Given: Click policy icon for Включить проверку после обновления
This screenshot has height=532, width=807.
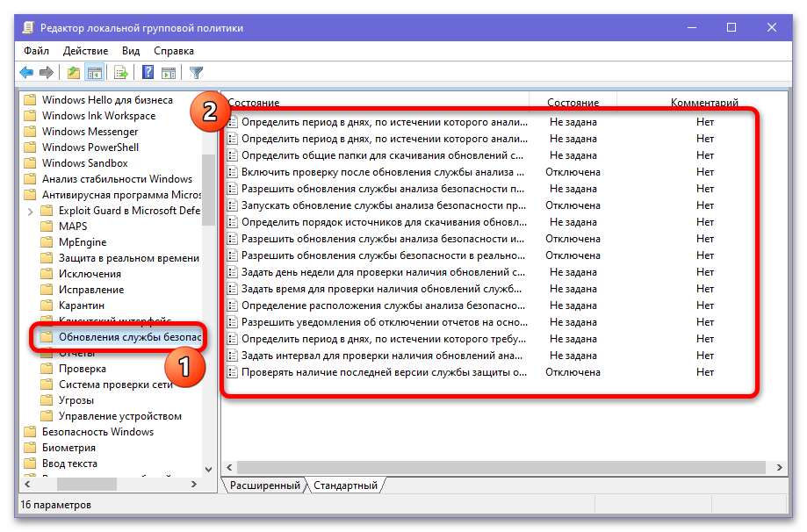Looking at the screenshot, I should coord(233,172).
